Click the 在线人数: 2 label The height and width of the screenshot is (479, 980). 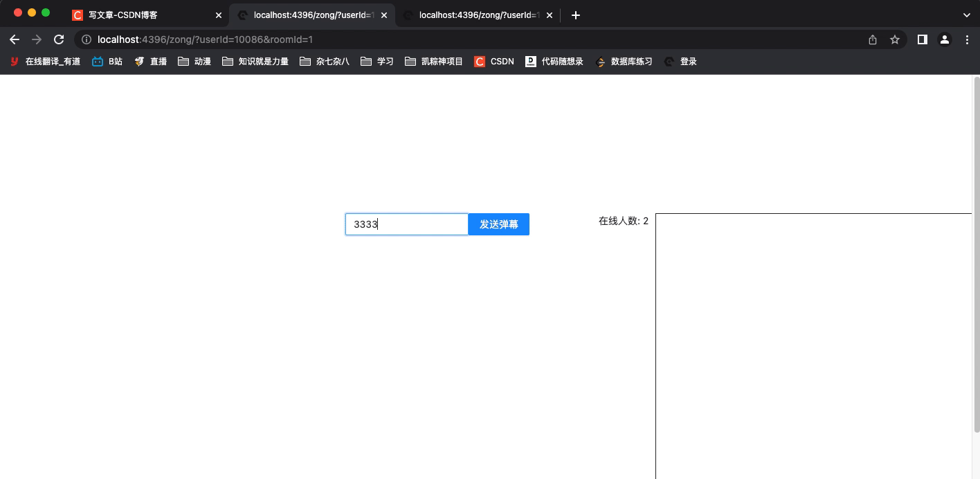[624, 221]
